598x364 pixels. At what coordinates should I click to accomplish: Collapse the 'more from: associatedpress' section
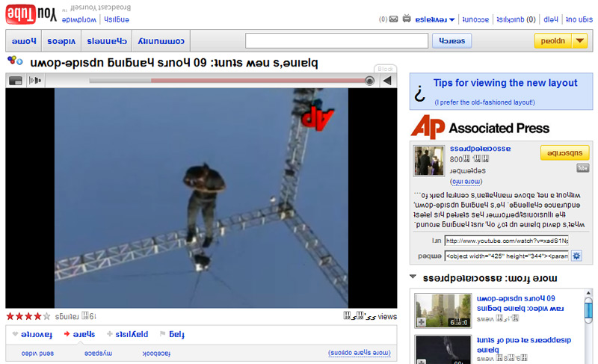[x=413, y=278]
